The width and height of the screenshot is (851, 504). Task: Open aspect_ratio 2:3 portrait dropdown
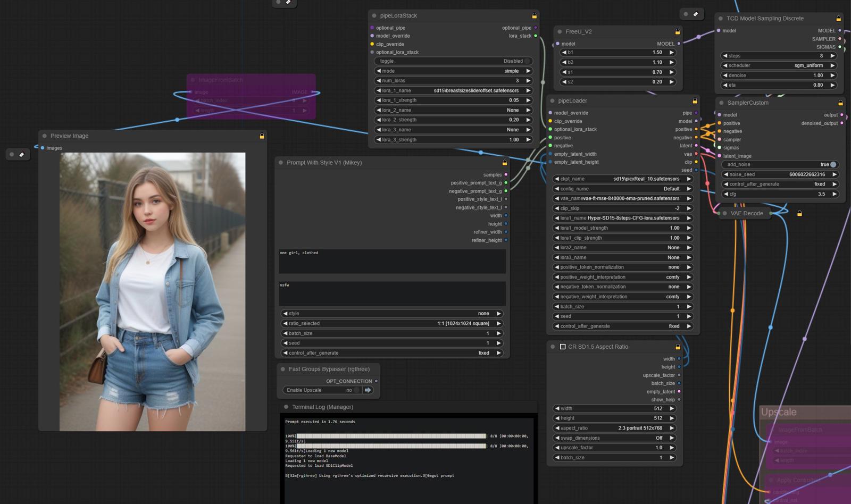pyautogui.click(x=614, y=429)
